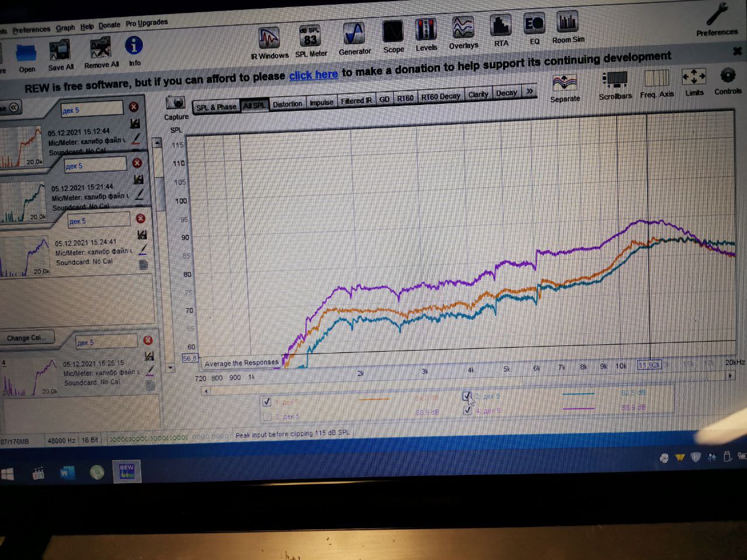Follow the 'click here' donation link

point(313,75)
